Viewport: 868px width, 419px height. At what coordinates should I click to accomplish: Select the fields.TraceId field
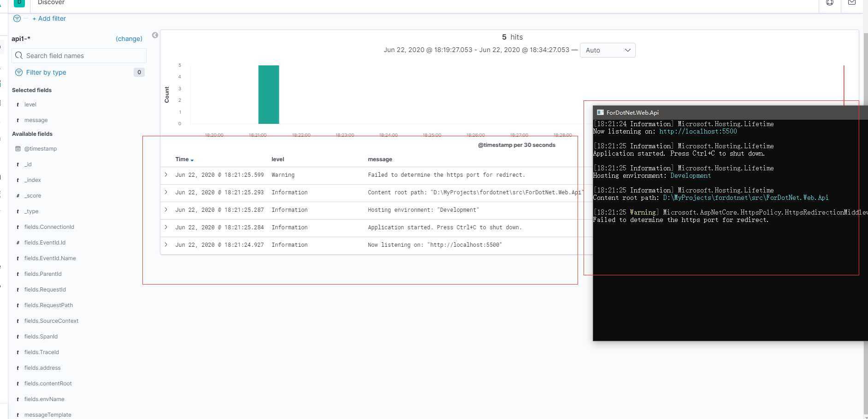click(x=41, y=352)
